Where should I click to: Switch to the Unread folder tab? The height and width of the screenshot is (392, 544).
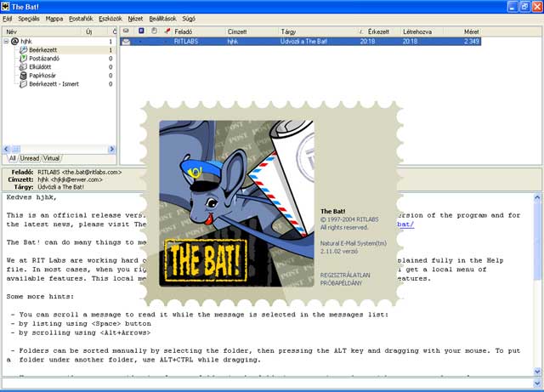[x=29, y=158]
